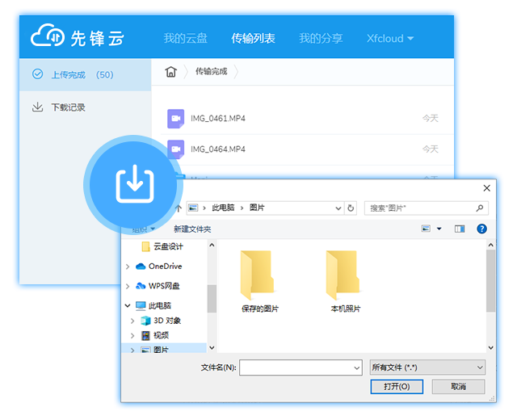Image resolution: width=517 pixels, height=420 pixels.
Task: Switch to the 我的分享 tab
Action: 321,38
